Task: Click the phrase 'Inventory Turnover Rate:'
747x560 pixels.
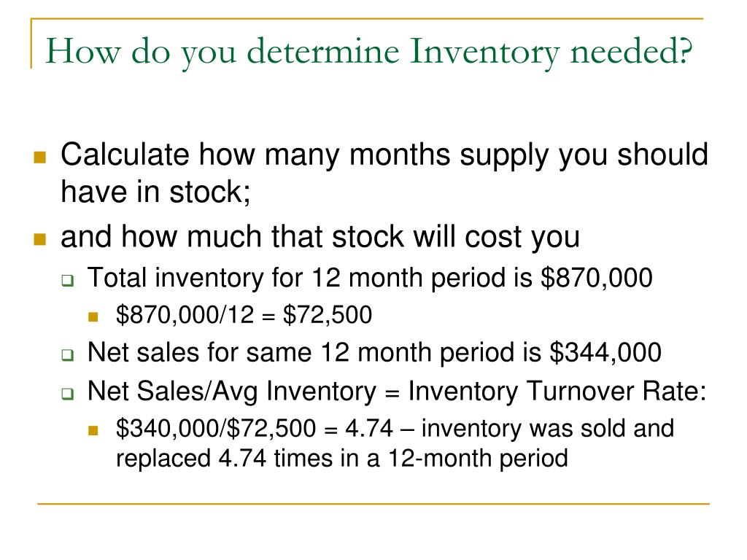Action: [x=557, y=392]
